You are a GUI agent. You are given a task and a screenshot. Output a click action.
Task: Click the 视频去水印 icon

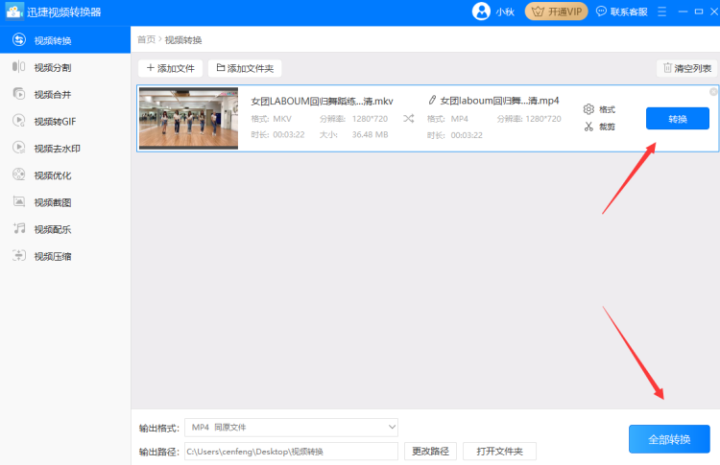[x=19, y=148]
